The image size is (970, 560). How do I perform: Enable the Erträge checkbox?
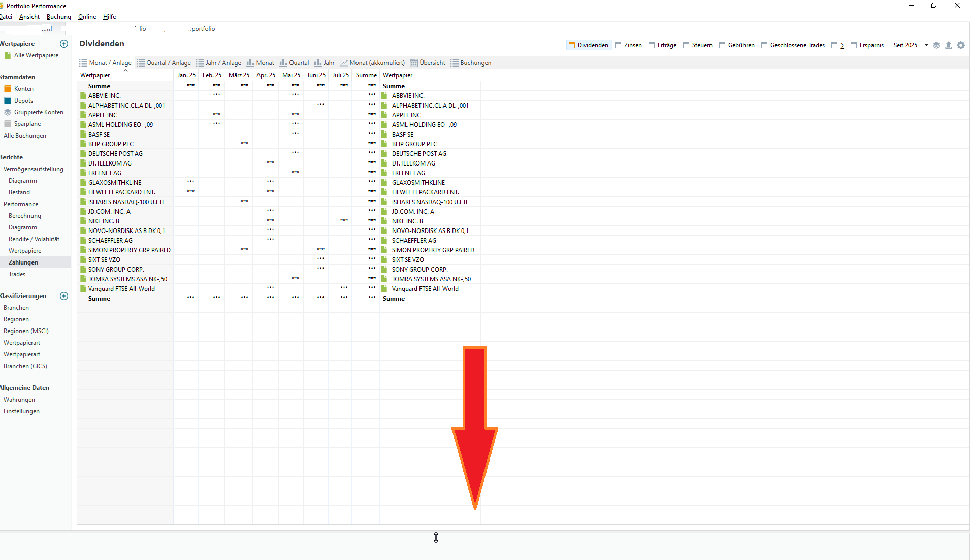click(652, 45)
